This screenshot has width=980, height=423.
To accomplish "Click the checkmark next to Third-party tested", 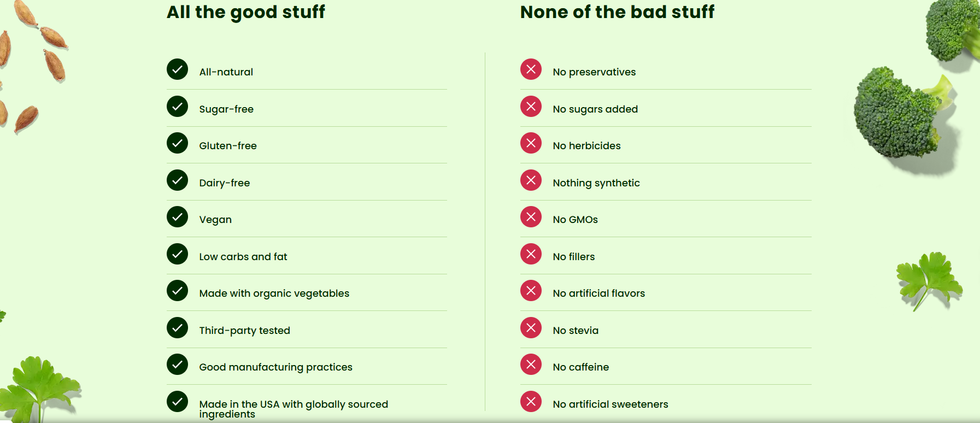I will point(177,328).
